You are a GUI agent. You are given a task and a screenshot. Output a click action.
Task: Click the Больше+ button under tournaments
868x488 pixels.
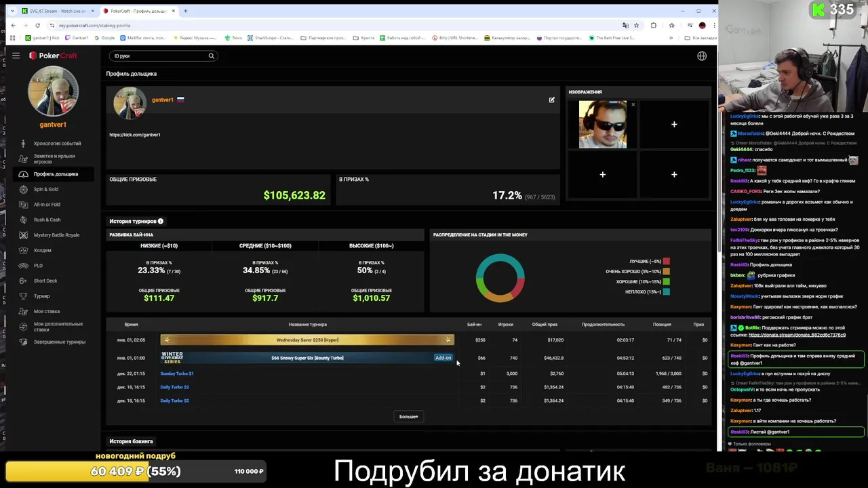[408, 416]
